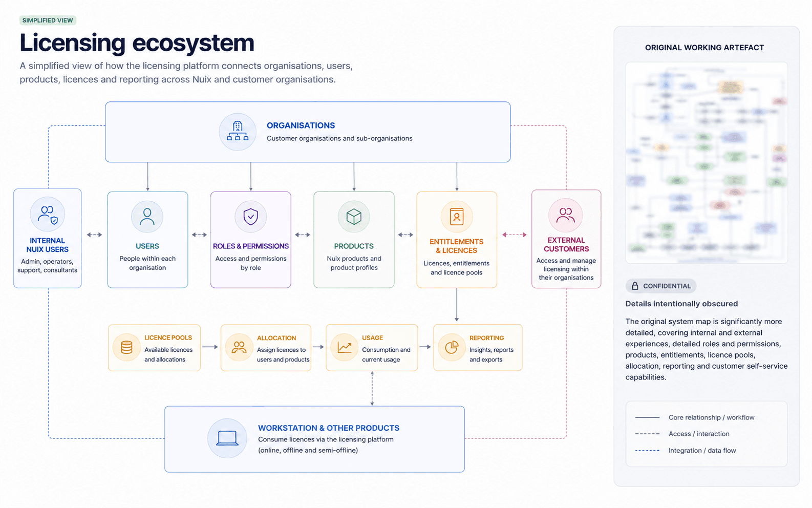
Task: Click ORIGINAL WORKING ARTEFACT heading
Action: tap(704, 48)
